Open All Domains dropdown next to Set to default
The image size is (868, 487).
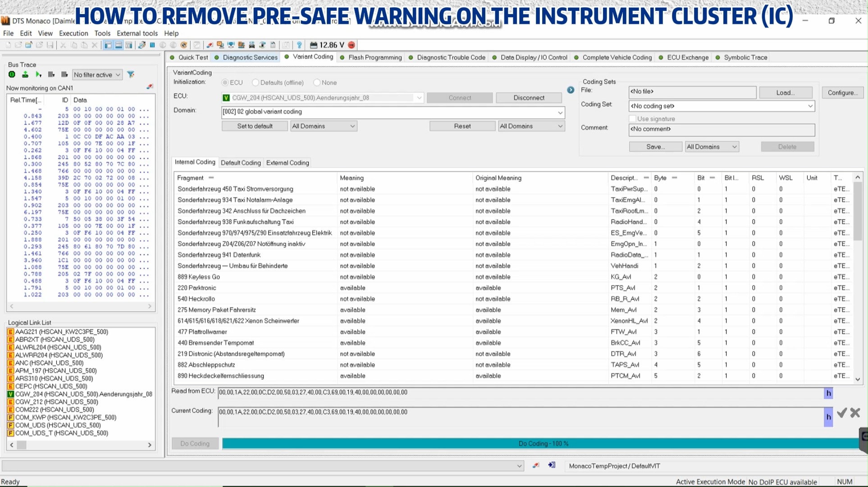(x=324, y=126)
